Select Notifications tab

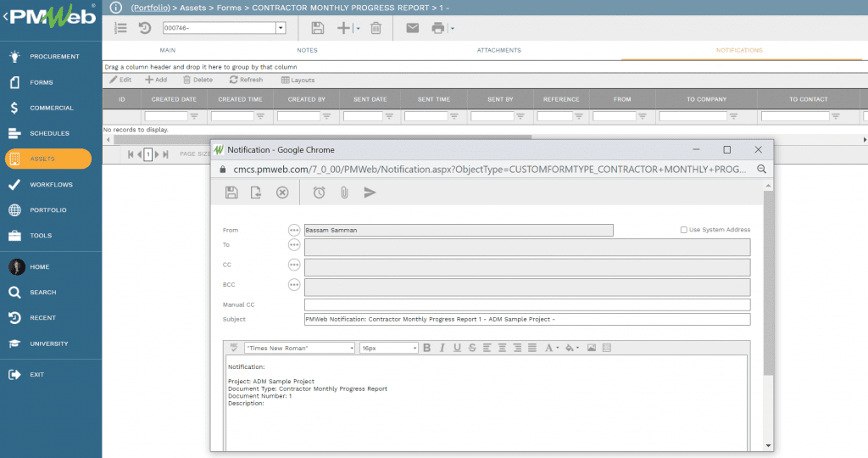point(739,50)
